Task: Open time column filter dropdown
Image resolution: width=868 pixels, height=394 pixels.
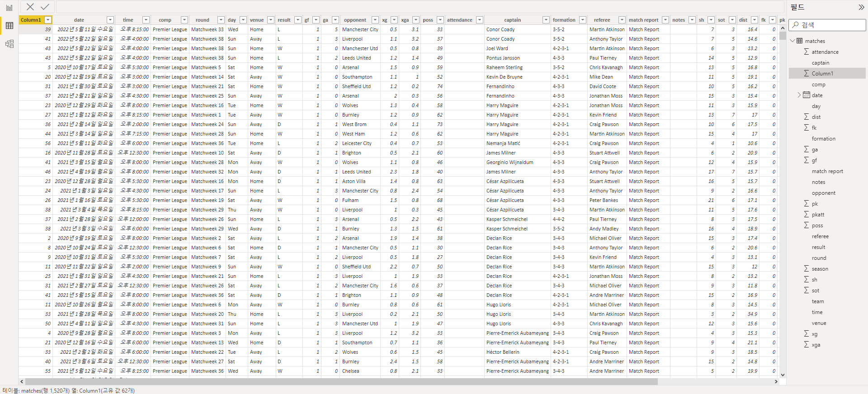Action: [x=146, y=20]
